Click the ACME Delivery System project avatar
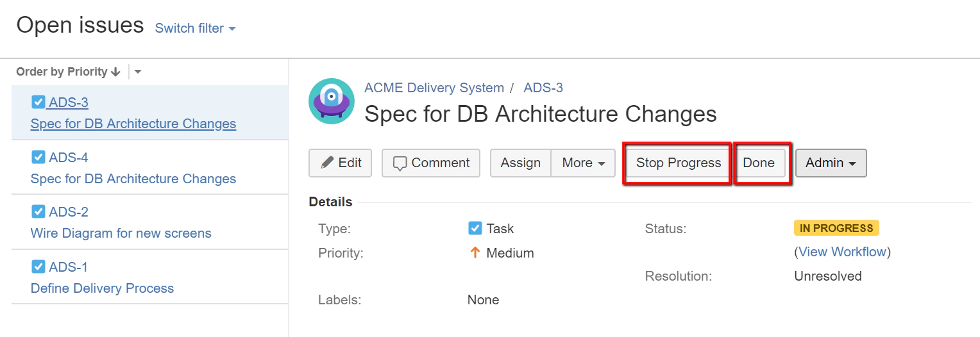Viewport: 980px width, 337px height. point(331,101)
